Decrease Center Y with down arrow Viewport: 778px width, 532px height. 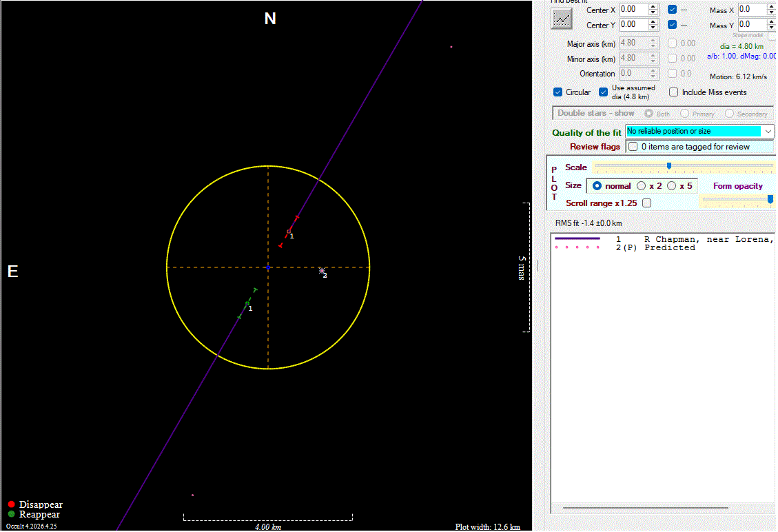click(653, 28)
